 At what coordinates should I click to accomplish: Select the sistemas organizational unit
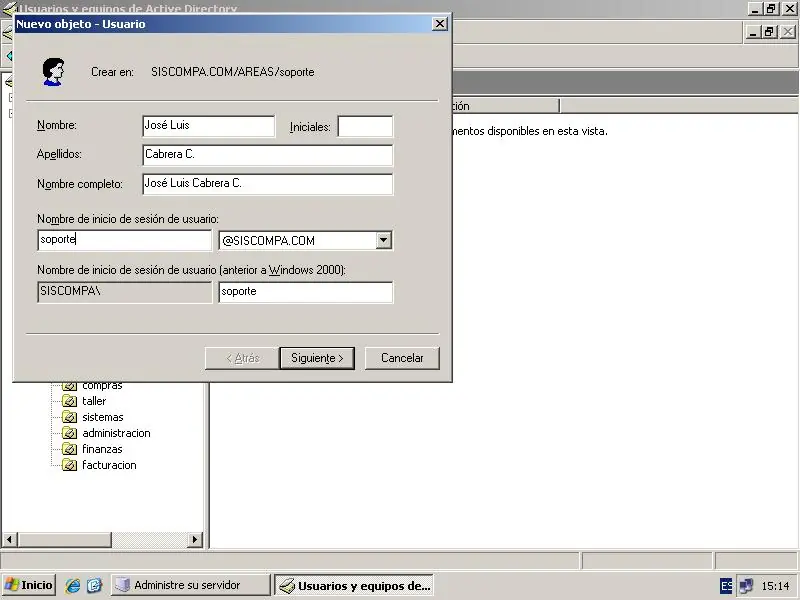pos(103,417)
